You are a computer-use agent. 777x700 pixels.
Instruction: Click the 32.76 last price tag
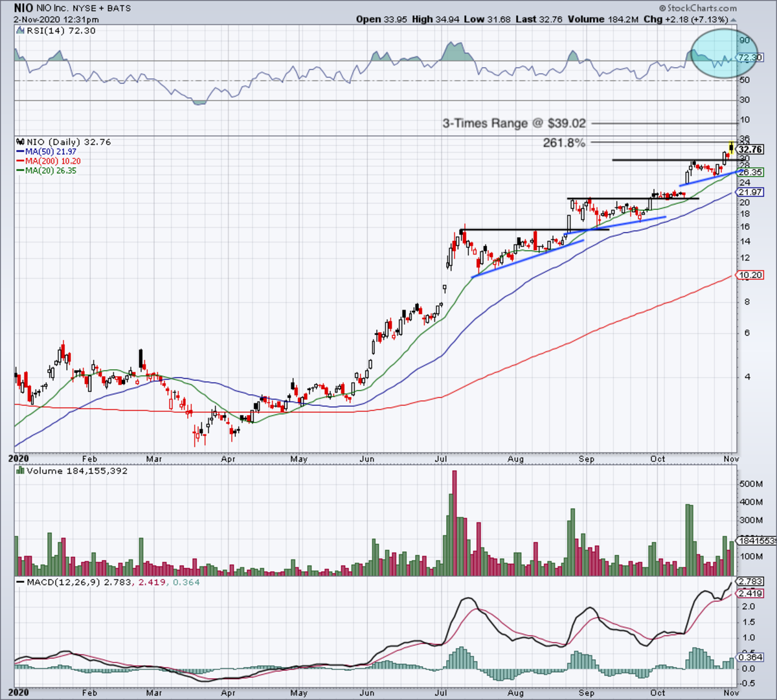(x=751, y=150)
